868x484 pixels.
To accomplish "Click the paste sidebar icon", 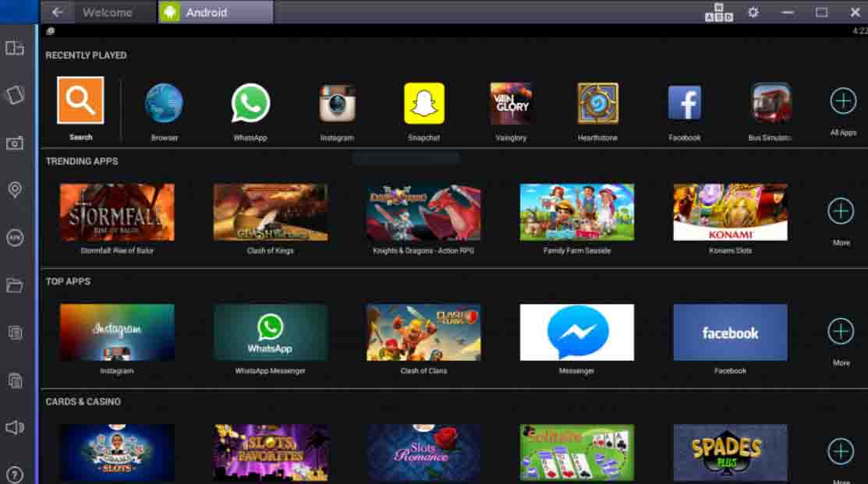I will pos(15,380).
